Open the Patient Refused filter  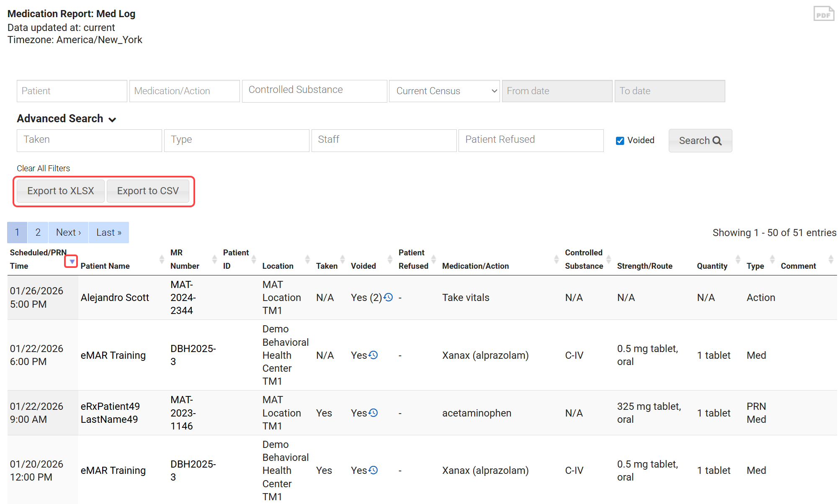click(x=531, y=140)
